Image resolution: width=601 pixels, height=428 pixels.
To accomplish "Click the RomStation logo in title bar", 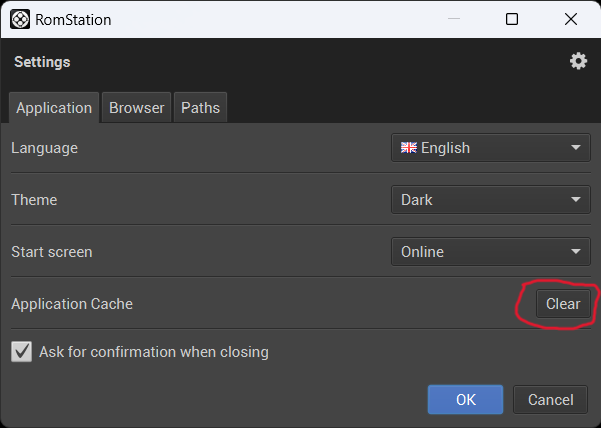I will click(20, 19).
